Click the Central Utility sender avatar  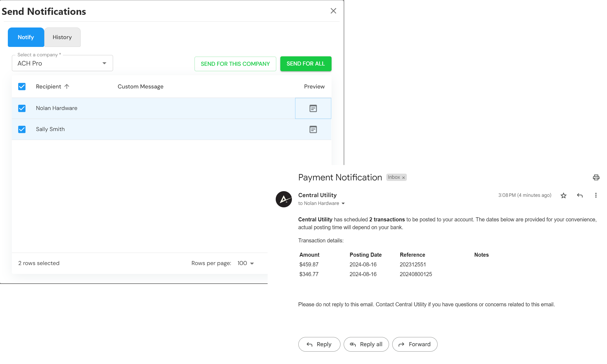(284, 199)
